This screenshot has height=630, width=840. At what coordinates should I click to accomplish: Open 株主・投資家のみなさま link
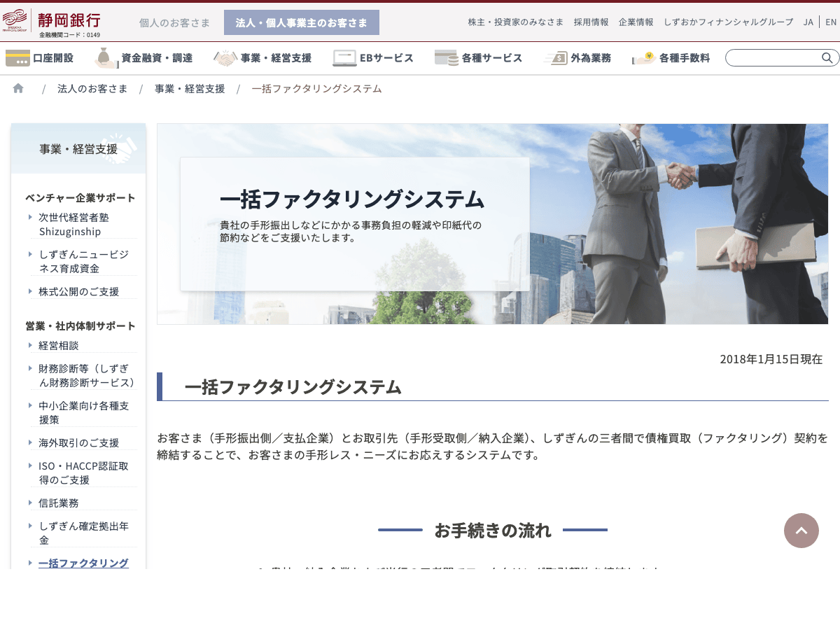tap(516, 22)
